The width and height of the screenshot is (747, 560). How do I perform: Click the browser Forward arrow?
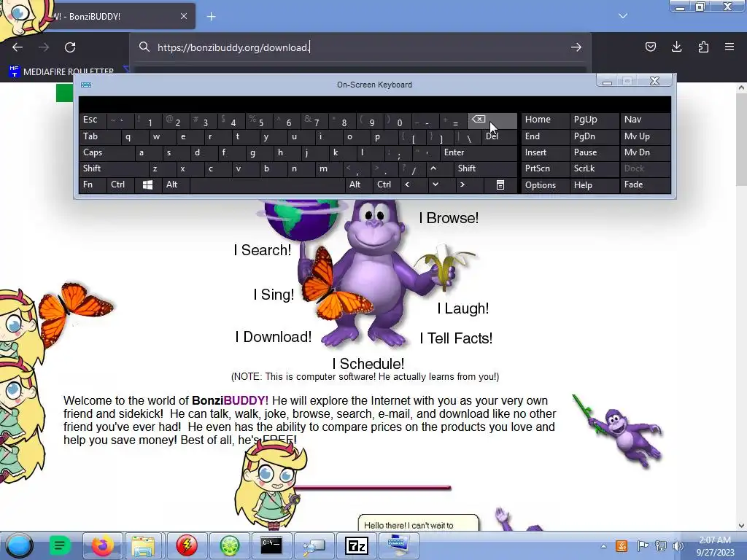[x=44, y=47]
